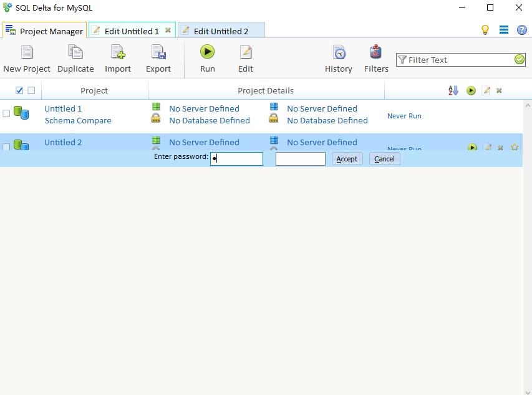Click Untitled 2 target No Server Defined

click(x=322, y=143)
